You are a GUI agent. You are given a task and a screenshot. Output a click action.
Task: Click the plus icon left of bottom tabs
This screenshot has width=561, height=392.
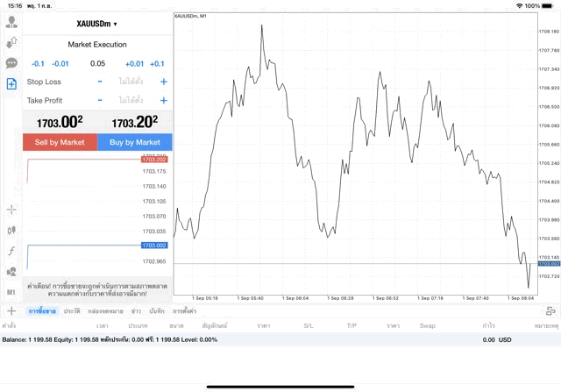tap(11, 310)
